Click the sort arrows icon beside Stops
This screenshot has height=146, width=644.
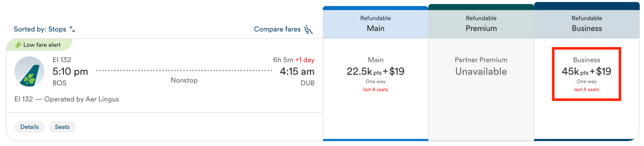coord(72,29)
